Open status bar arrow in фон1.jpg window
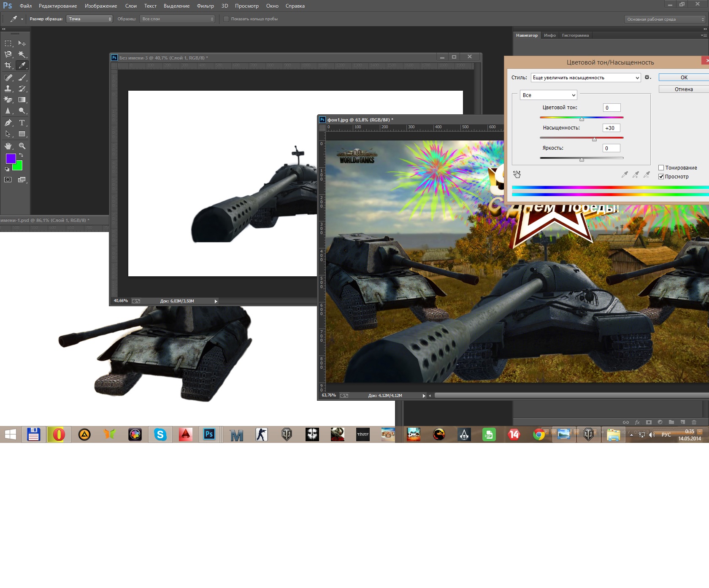Image resolution: width=709 pixels, height=588 pixels. click(x=424, y=396)
